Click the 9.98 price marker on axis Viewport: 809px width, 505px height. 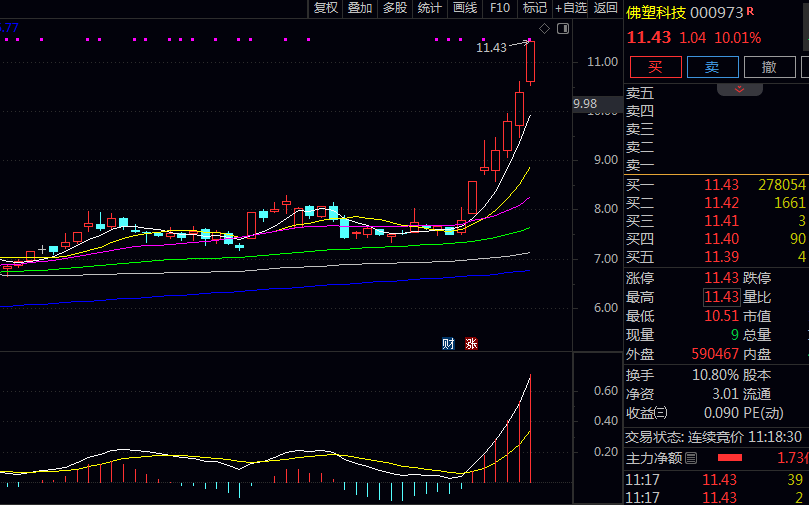coord(585,104)
